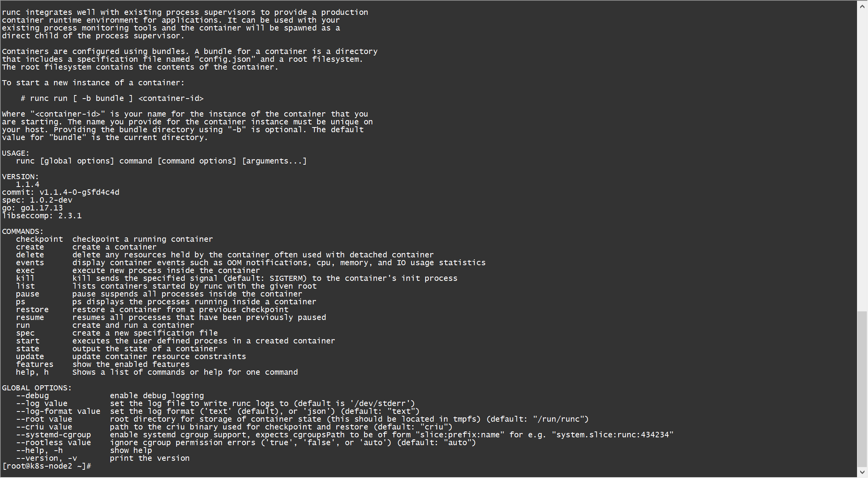Click the vertical scrollbar thumb

[x=862, y=389]
